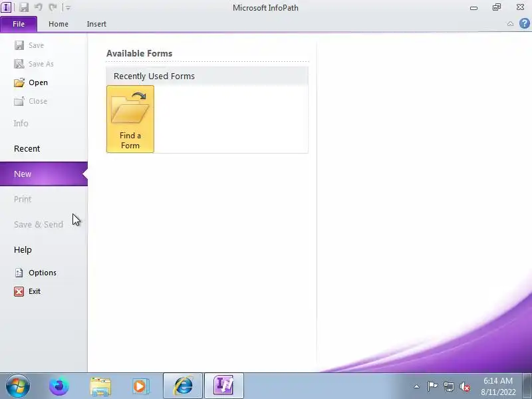Open Help in the backstage menu
This screenshot has height=399, width=532.
(23, 250)
